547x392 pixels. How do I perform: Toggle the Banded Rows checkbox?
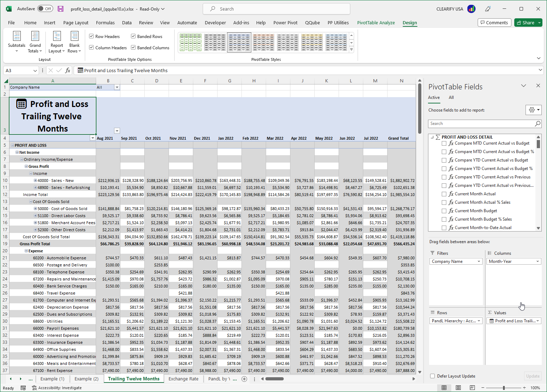pyautogui.click(x=133, y=36)
